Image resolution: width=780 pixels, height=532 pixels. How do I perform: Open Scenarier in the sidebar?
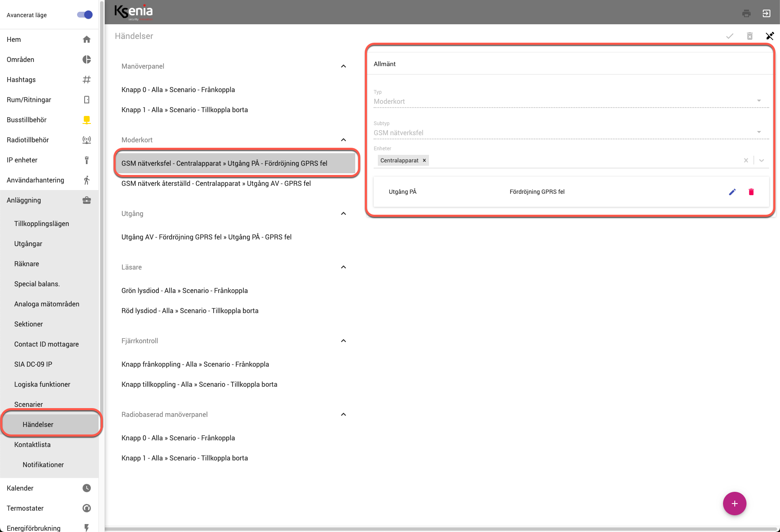coord(28,404)
